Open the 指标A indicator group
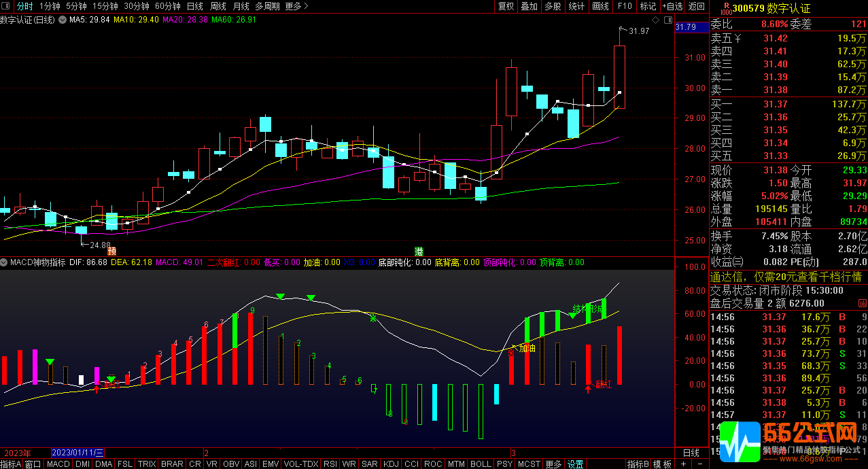Screen dimensions: 868x469 (x=11, y=464)
